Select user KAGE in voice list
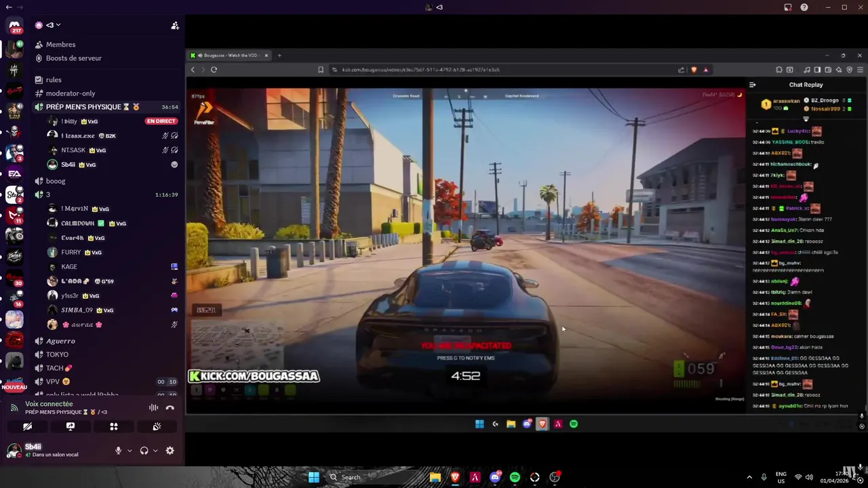 click(x=112, y=267)
